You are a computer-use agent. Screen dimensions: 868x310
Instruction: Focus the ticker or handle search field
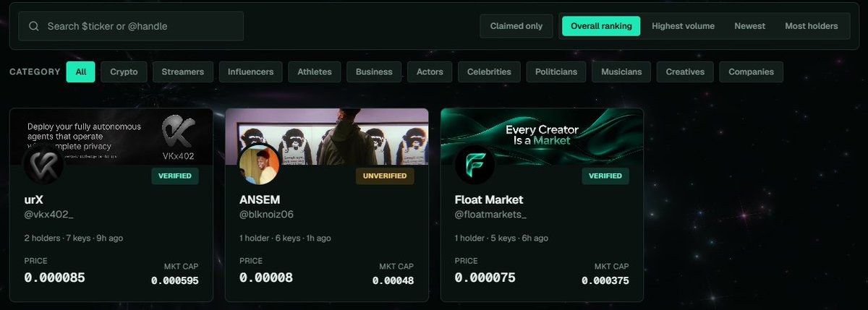(131, 26)
